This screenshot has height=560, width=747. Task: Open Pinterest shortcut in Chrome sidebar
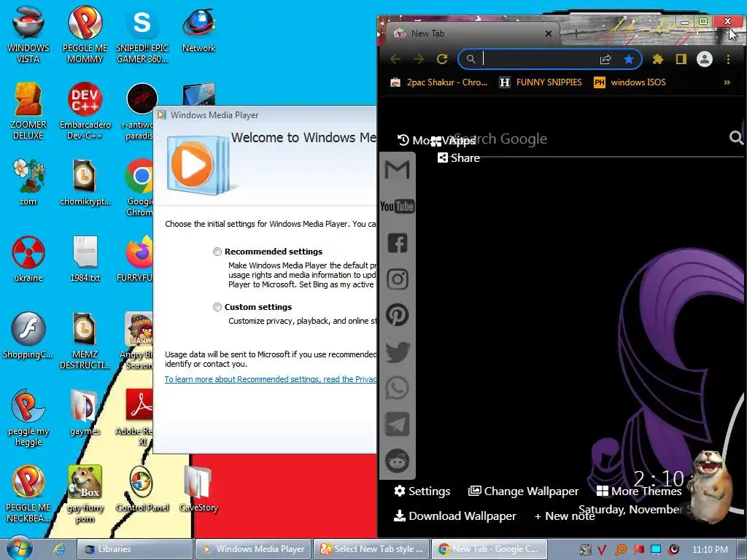398,315
